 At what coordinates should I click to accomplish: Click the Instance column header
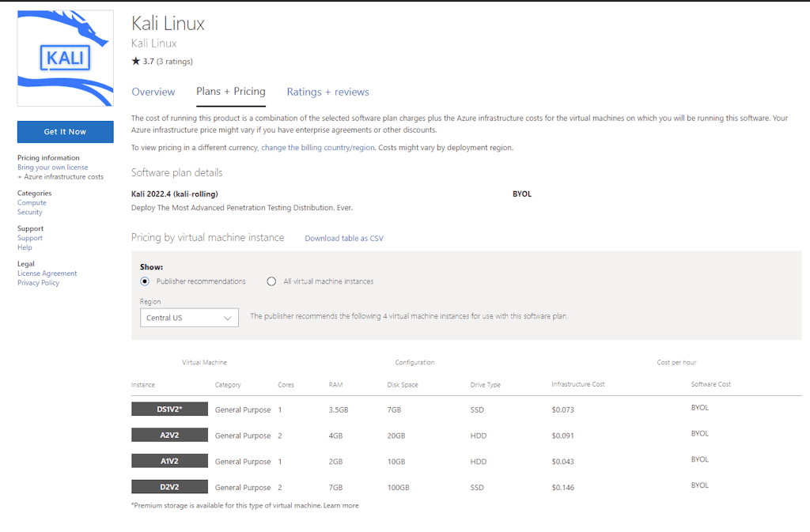pyautogui.click(x=143, y=385)
